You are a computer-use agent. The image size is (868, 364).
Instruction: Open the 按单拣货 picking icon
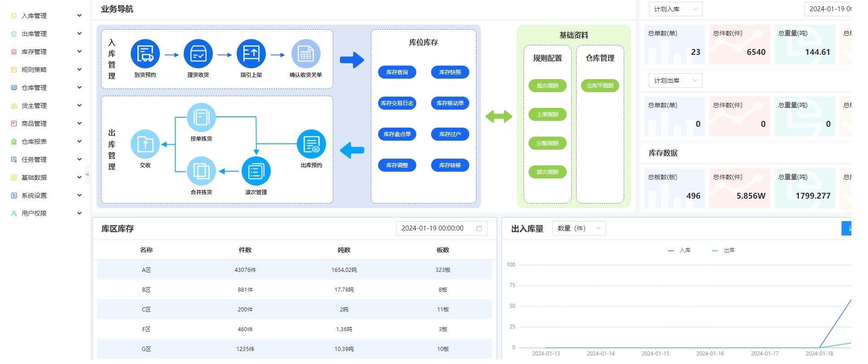201,118
